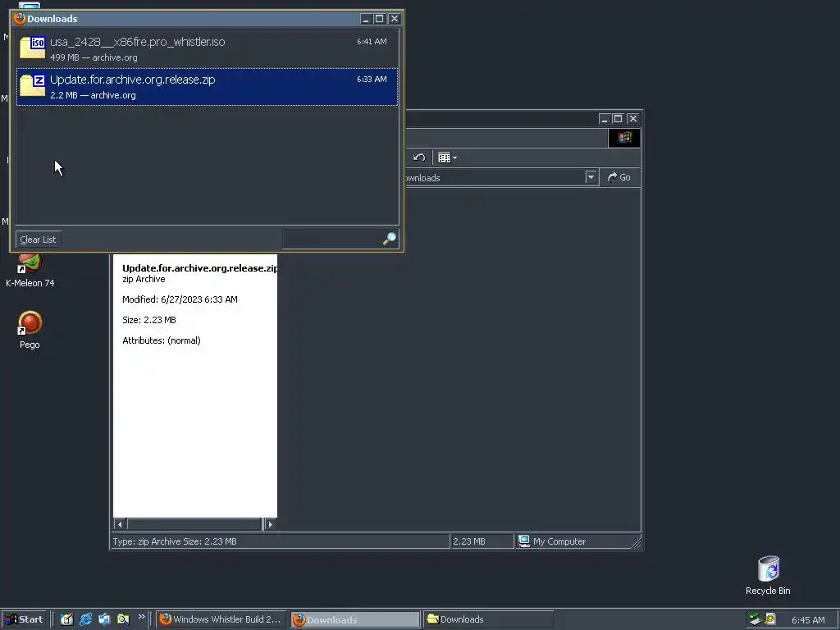Click the bold Update.for.archive.org.release.zip title in Explorer
This screenshot has width=840, height=630.
(200, 268)
